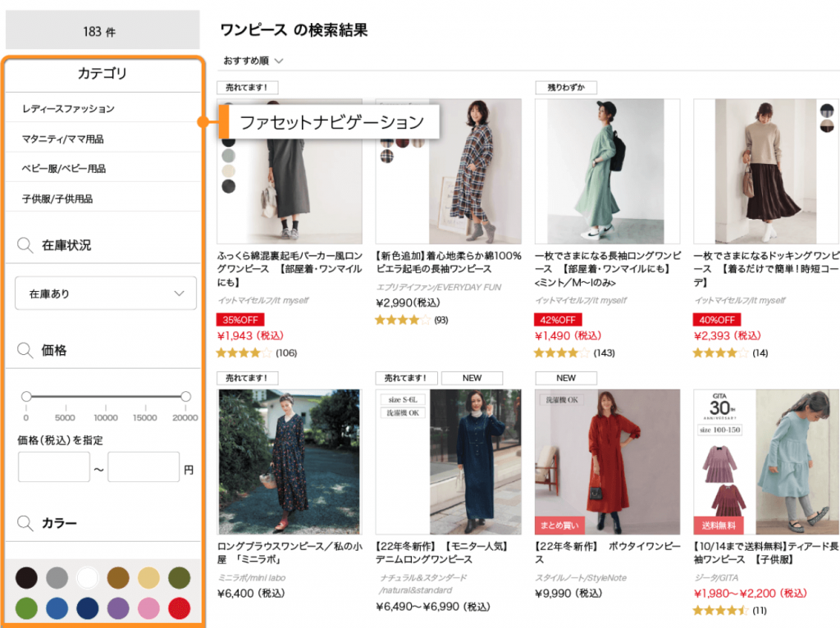Click the minimum price input field
The height and width of the screenshot is (628, 840).
point(54,467)
